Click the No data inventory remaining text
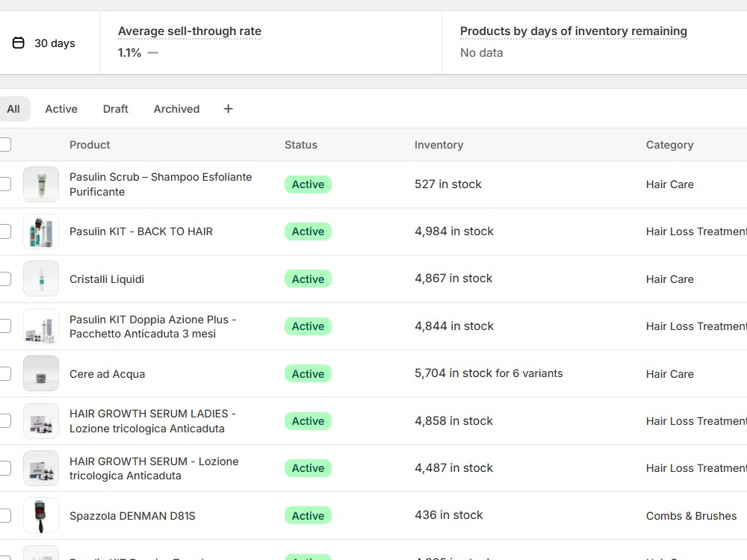747x560 pixels. click(482, 53)
